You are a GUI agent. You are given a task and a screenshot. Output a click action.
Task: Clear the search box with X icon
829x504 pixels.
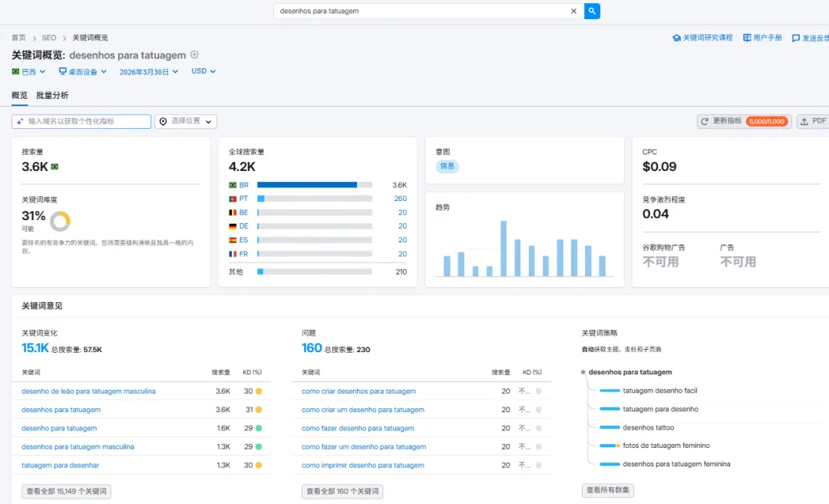[x=573, y=11]
